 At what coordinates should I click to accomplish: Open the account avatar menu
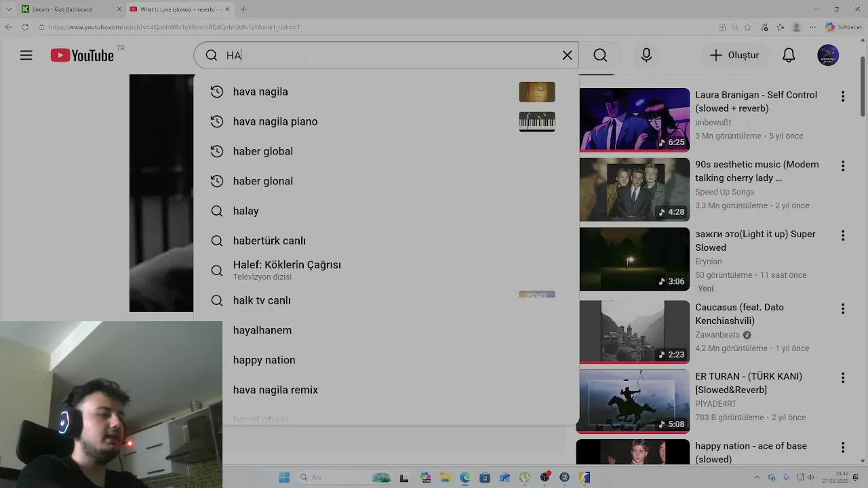click(828, 56)
